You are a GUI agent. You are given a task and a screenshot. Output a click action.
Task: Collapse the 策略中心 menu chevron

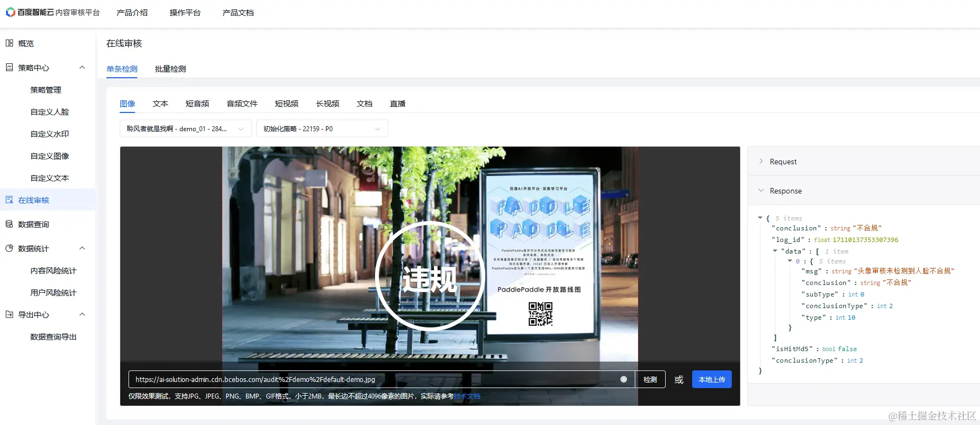tap(82, 67)
